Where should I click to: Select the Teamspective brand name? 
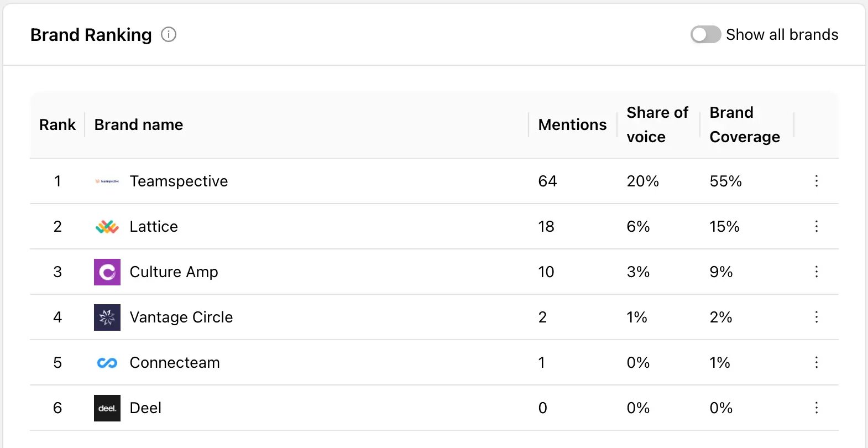tap(179, 181)
